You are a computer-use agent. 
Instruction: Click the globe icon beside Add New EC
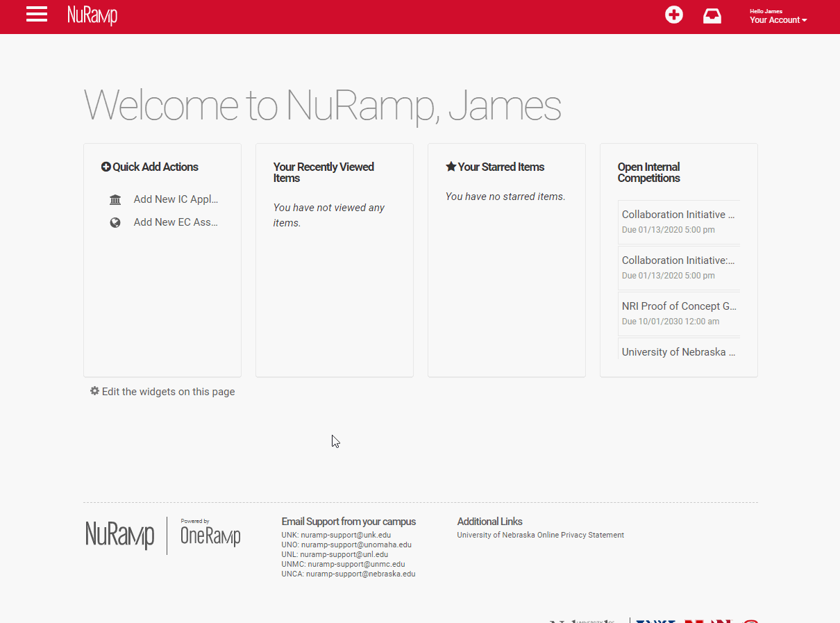point(115,223)
